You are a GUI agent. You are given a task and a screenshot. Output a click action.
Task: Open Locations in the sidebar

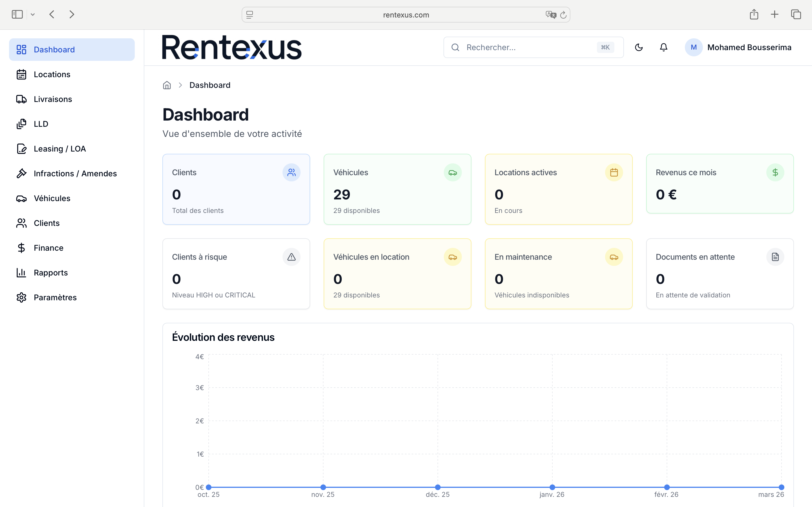coord(52,74)
